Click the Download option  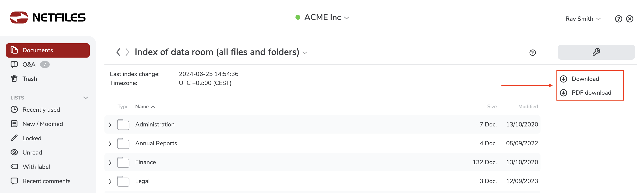(585, 79)
